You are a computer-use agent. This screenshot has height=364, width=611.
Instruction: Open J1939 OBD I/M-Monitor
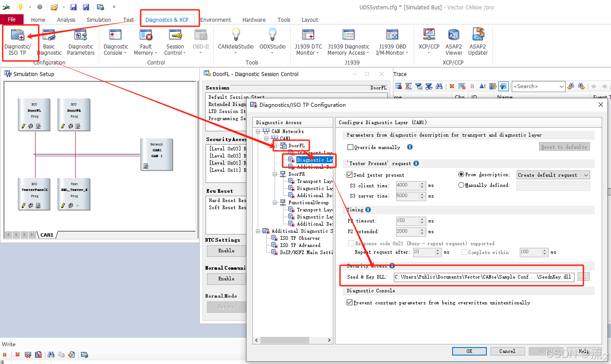(x=392, y=42)
